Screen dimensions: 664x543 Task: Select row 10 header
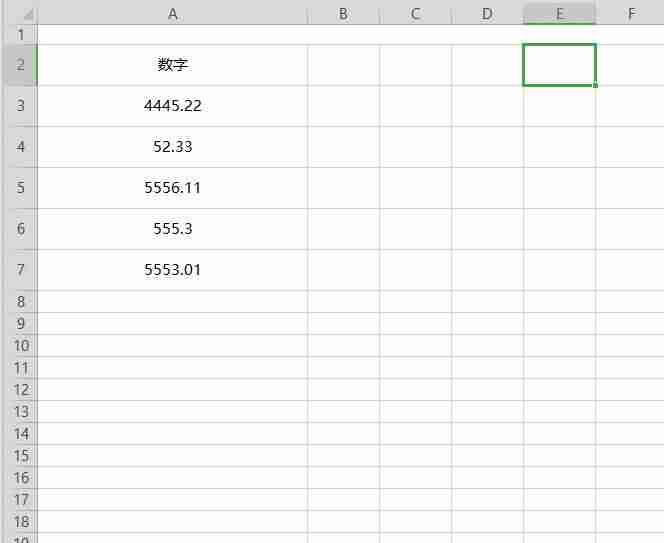tap(20, 346)
